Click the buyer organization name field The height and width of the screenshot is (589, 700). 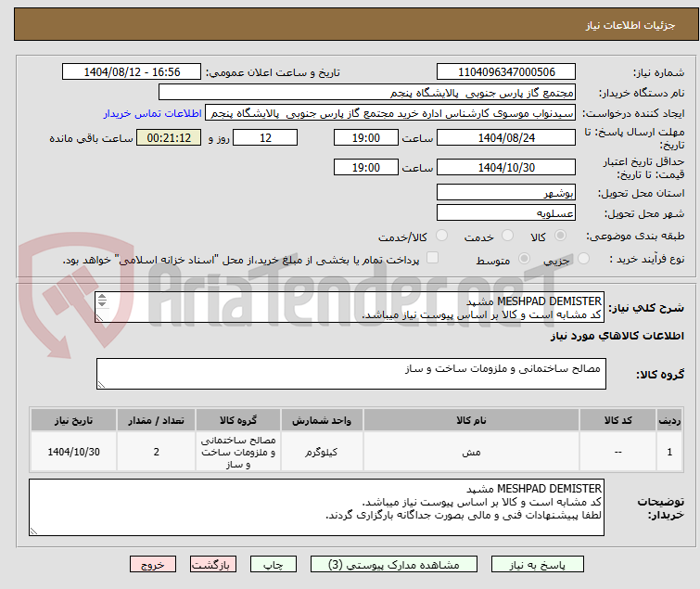[367, 93]
